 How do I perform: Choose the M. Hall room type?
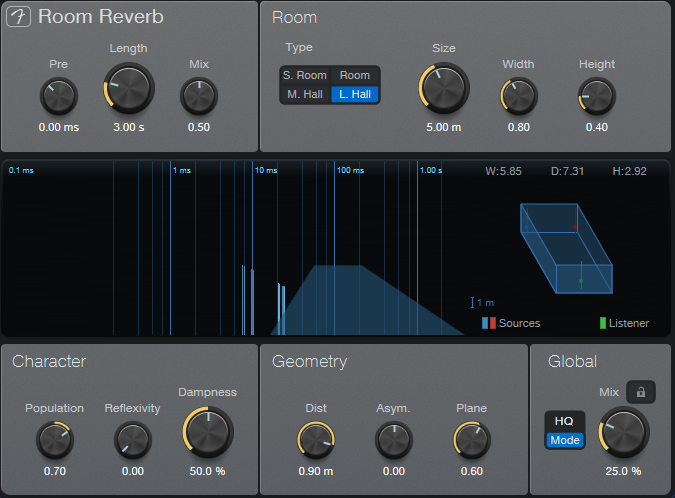(x=304, y=94)
